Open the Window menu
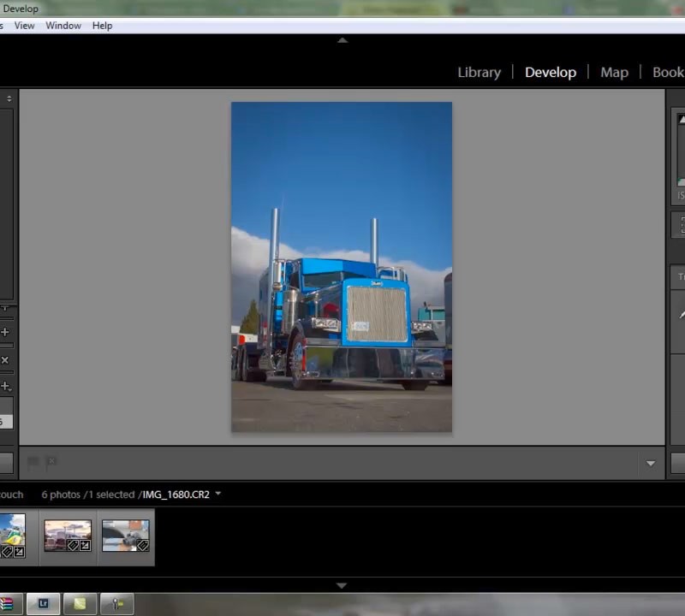Screen dimensions: 685x616 pos(63,26)
